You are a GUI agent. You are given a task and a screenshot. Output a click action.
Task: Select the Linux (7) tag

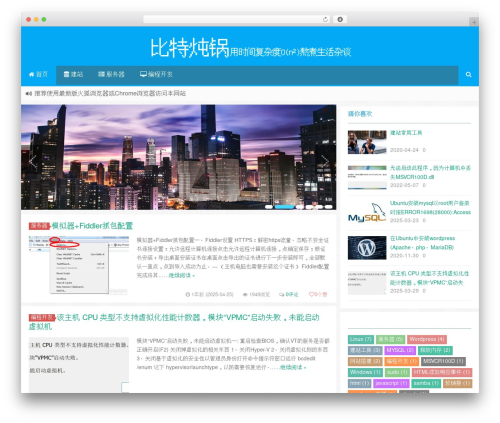[x=361, y=339]
